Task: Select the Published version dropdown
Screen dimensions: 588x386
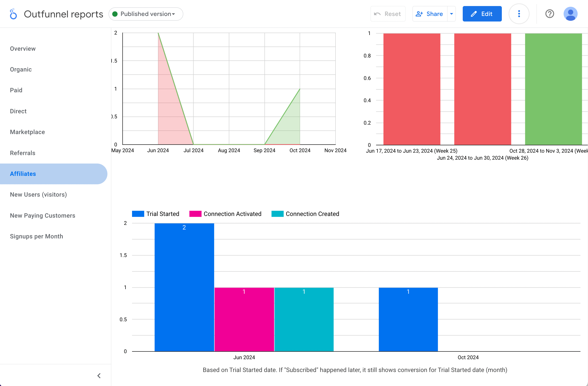Action: tap(145, 14)
